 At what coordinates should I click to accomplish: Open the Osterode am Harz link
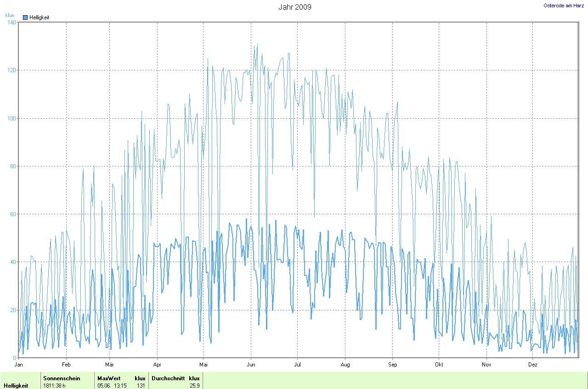[564, 6]
